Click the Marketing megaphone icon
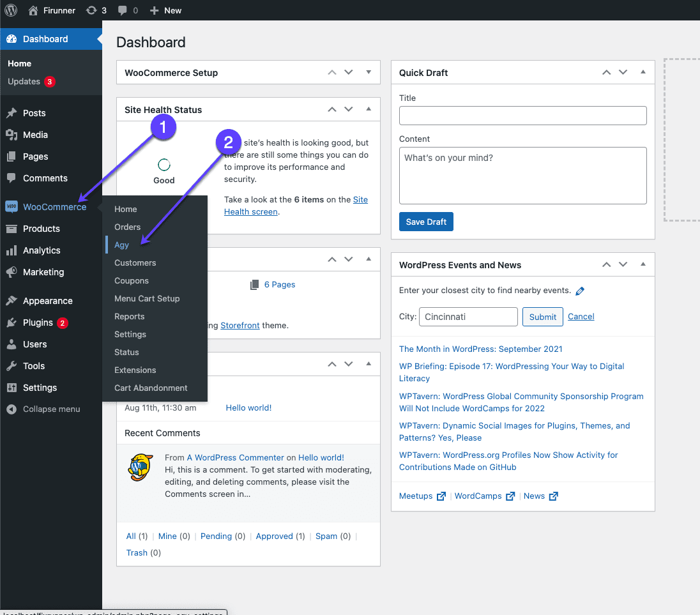700x615 pixels. tap(11, 272)
